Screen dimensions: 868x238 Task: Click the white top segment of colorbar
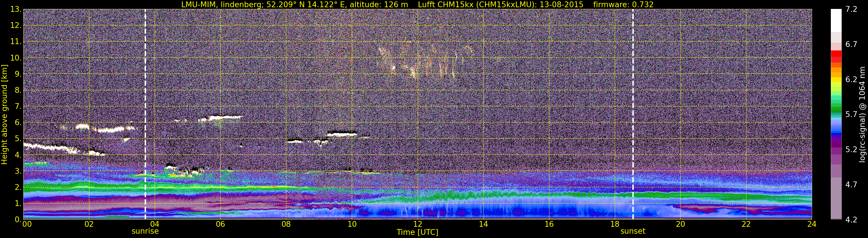[x=836, y=20]
